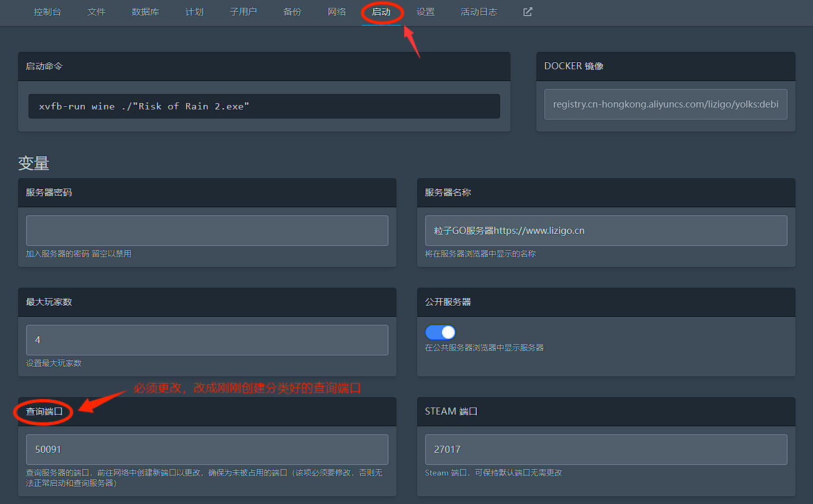This screenshot has width=813, height=504.
Task: Go to the 设置 tab
Action: click(426, 12)
